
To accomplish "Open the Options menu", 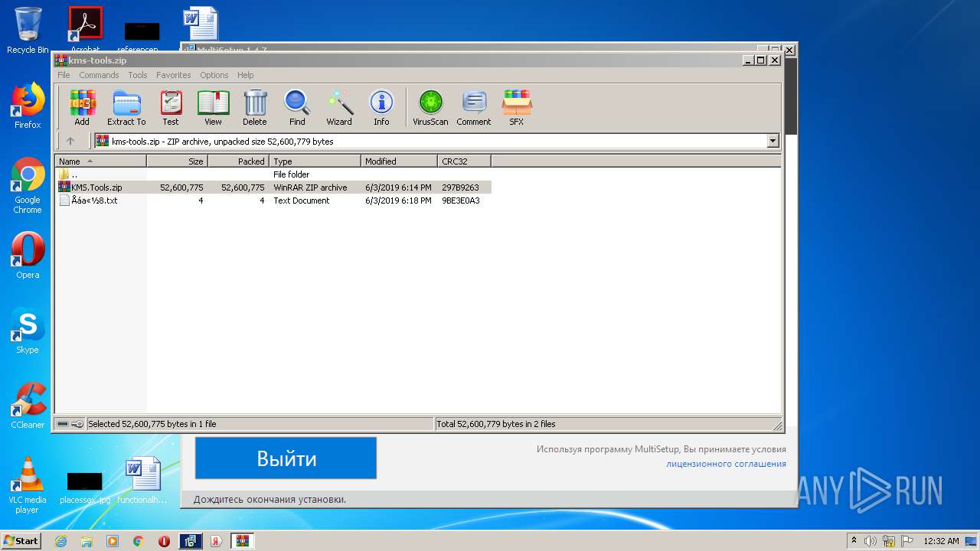I will point(214,75).
